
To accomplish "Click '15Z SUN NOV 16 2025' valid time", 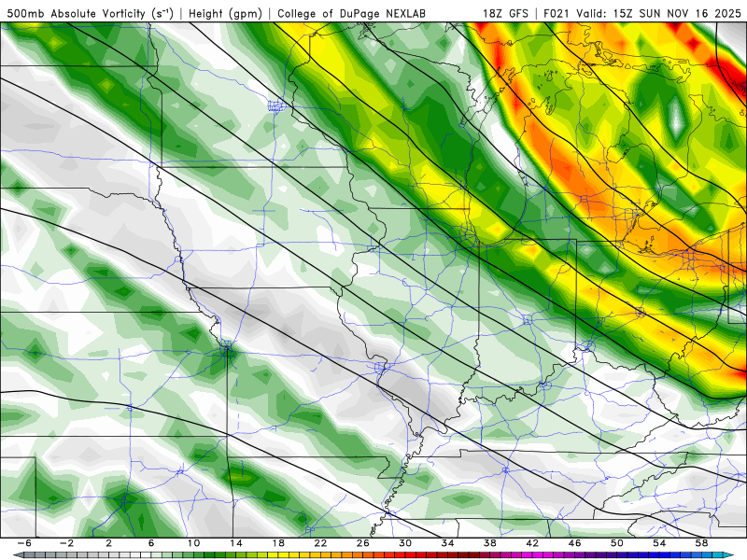I will tap(677, 14).
